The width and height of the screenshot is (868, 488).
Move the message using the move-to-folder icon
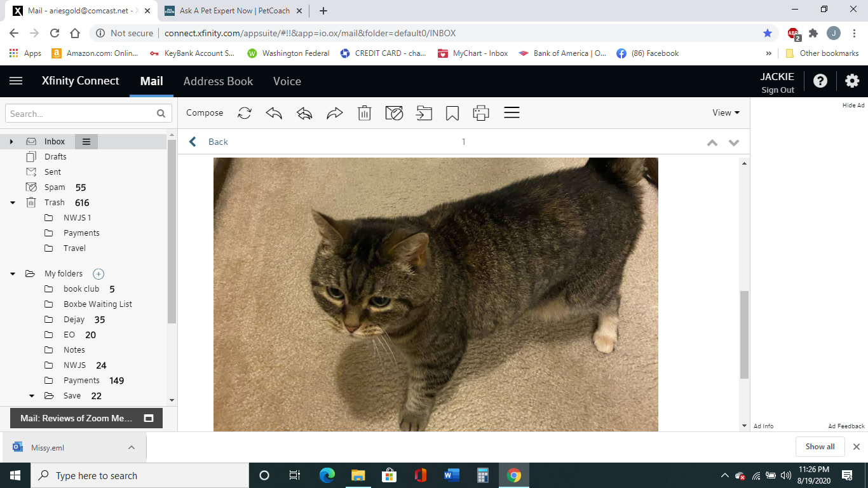[x=423, y=112]
